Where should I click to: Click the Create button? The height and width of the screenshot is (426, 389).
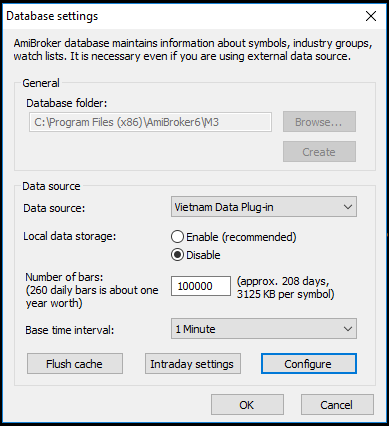319,152
